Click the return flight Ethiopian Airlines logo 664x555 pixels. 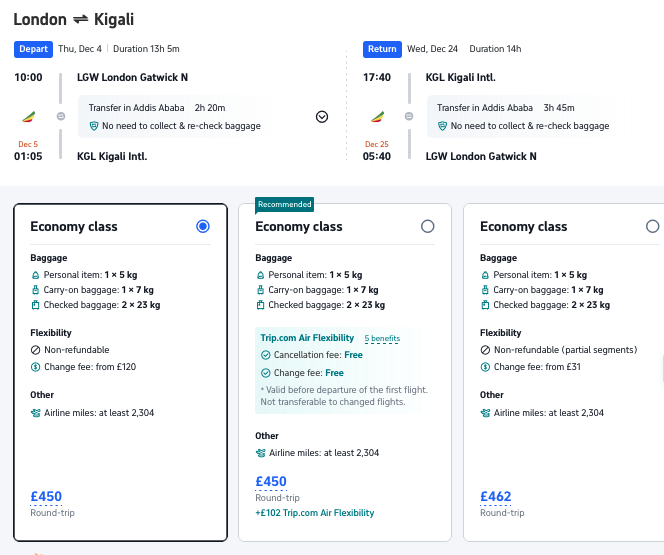[x=377, y=116]
